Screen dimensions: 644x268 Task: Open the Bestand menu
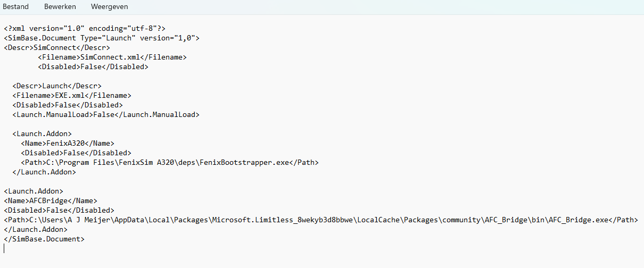16,7
